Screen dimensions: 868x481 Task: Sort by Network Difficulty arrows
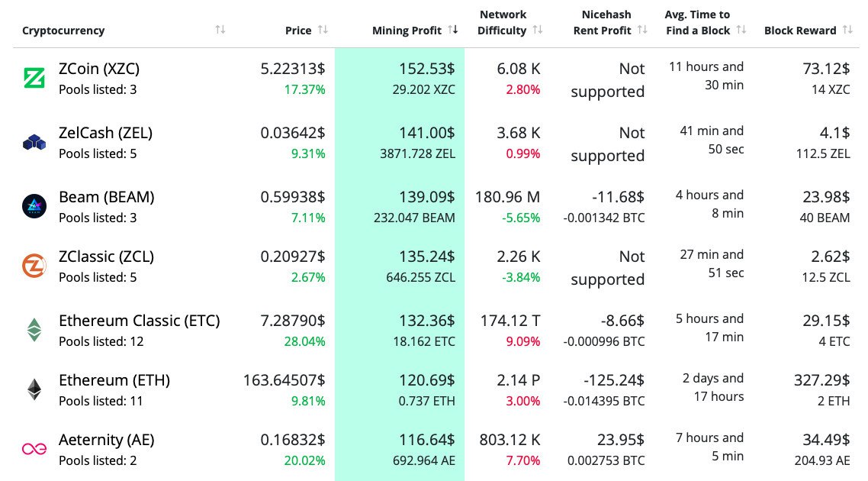click(538, 29)
